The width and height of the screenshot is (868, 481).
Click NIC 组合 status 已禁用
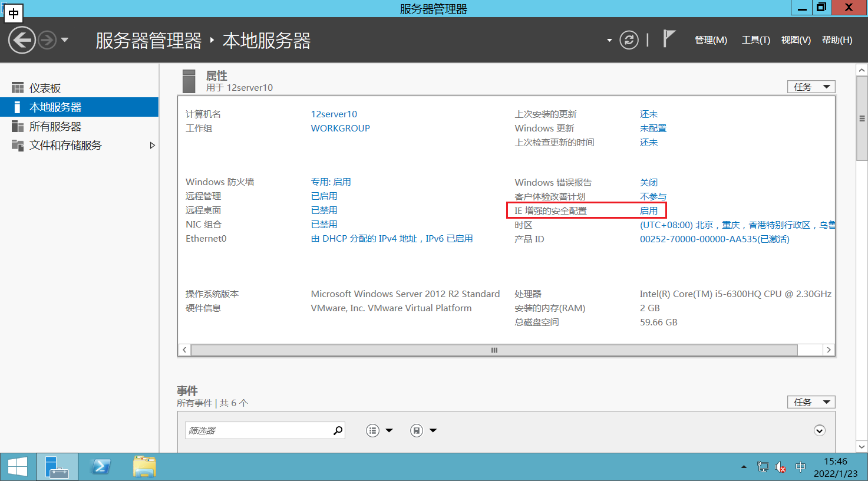(324, 225)
